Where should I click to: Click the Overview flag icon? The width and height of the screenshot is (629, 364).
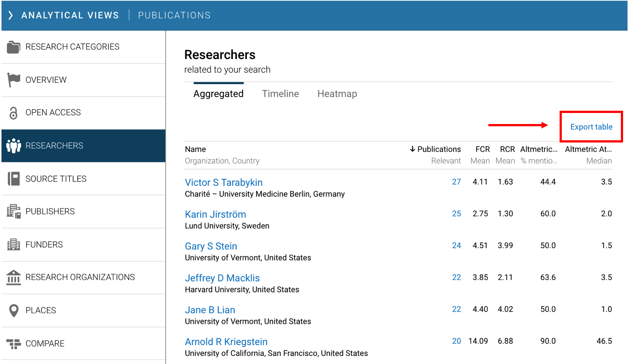(14, 80)
